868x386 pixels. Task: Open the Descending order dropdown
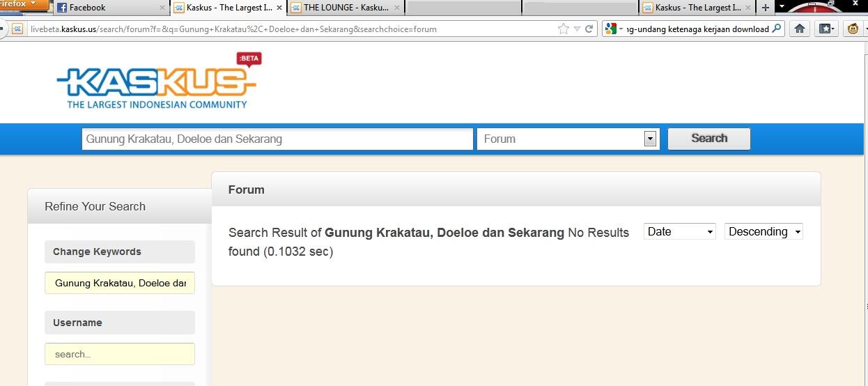pyautogui.click(x=764, y=231)
